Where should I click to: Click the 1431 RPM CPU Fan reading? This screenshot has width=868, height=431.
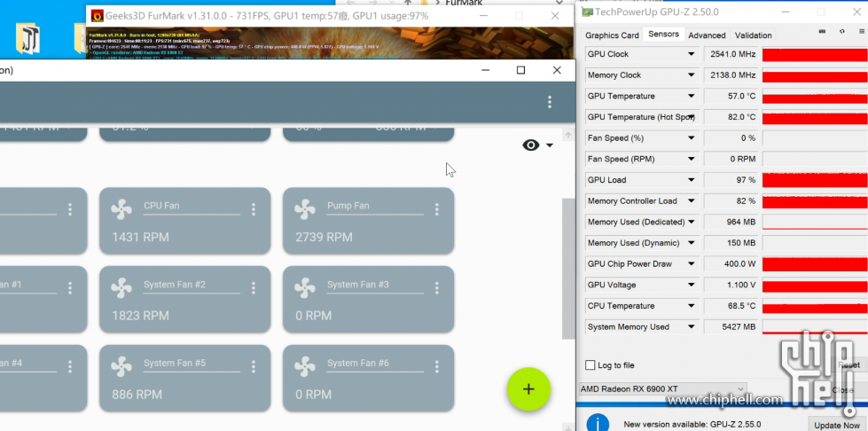click(140, 237)
